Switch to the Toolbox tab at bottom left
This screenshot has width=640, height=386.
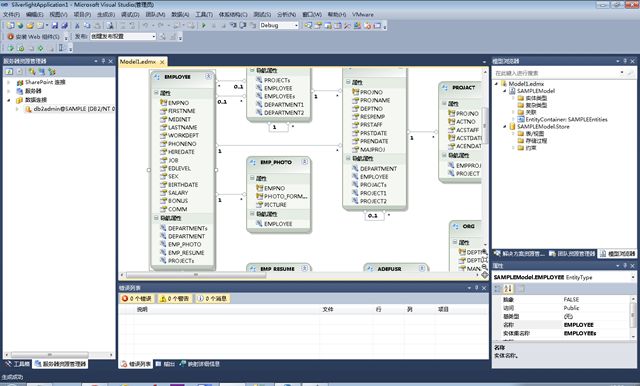click(x=18, y=364)
